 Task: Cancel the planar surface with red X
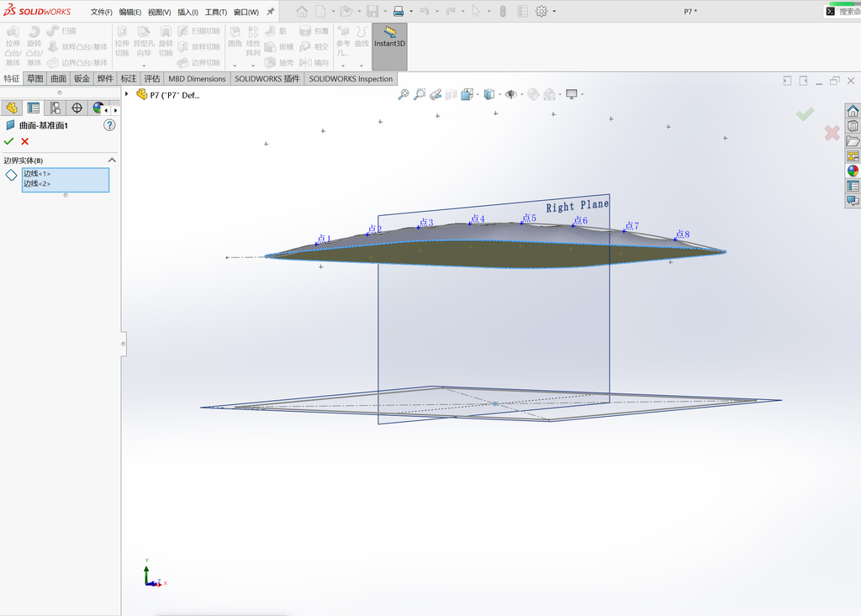[x=24, y=142]
